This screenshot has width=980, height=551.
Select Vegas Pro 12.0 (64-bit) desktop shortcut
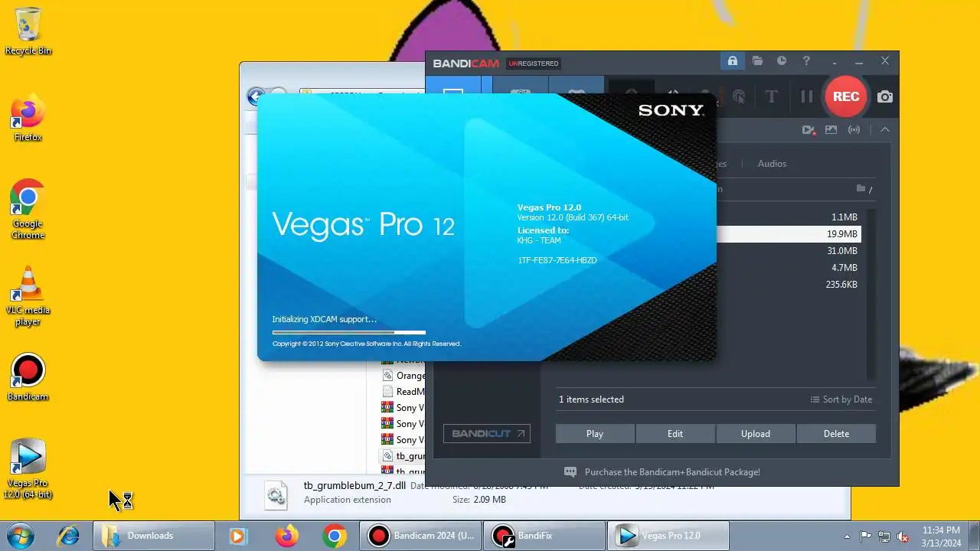tap(28, 468)
